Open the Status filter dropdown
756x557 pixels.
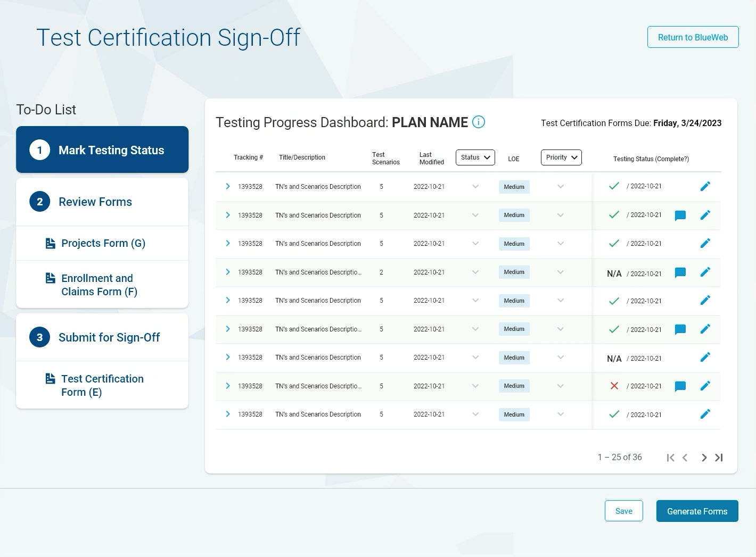point(475,157)
